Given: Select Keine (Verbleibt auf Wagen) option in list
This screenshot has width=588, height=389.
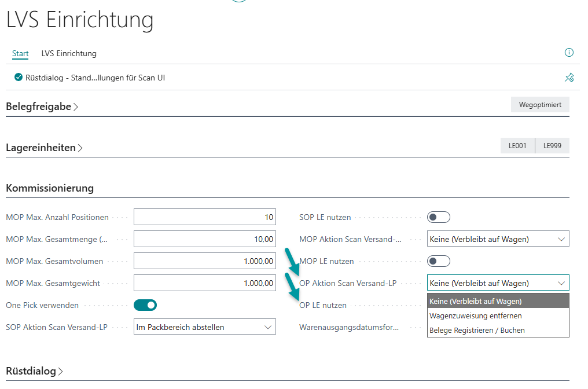Looking at the screenshot, I should coord(498,301).
